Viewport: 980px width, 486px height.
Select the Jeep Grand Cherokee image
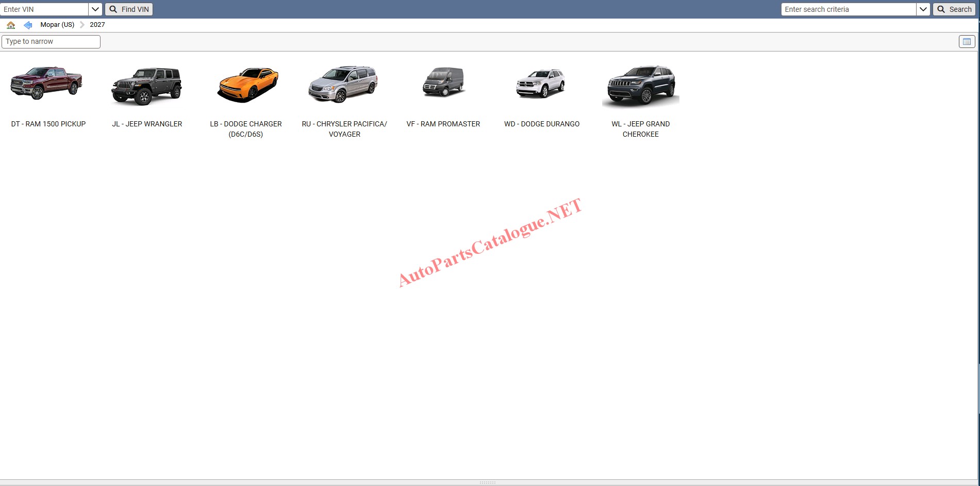641,86
